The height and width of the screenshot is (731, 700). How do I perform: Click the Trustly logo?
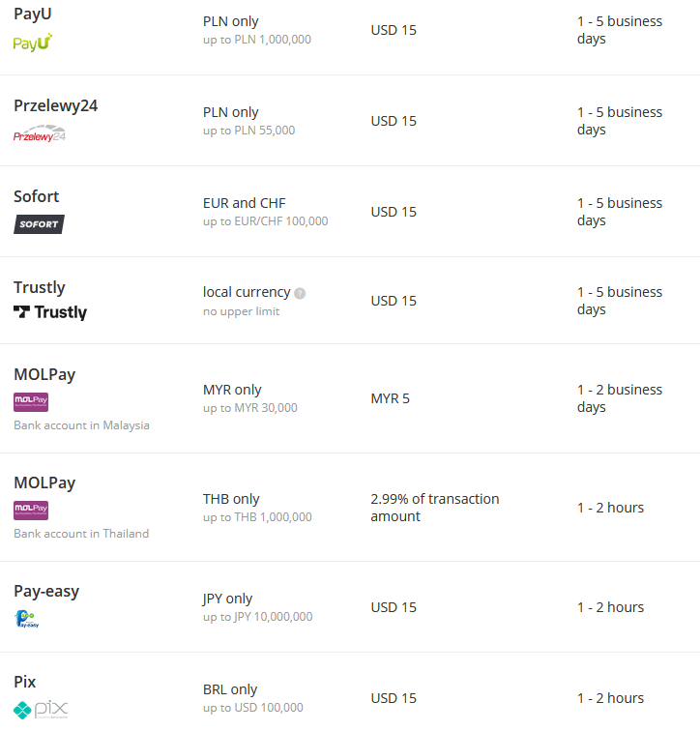click(x=50, y=312)
